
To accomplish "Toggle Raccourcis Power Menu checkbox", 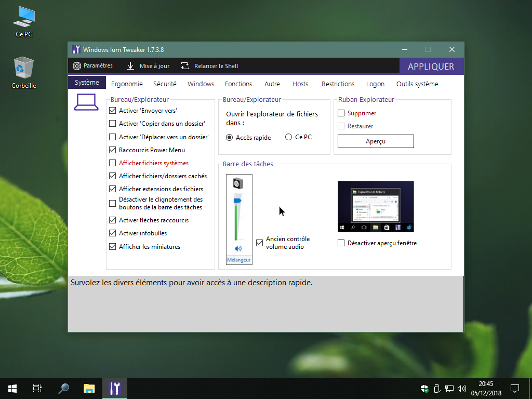I will coord(112,150).
